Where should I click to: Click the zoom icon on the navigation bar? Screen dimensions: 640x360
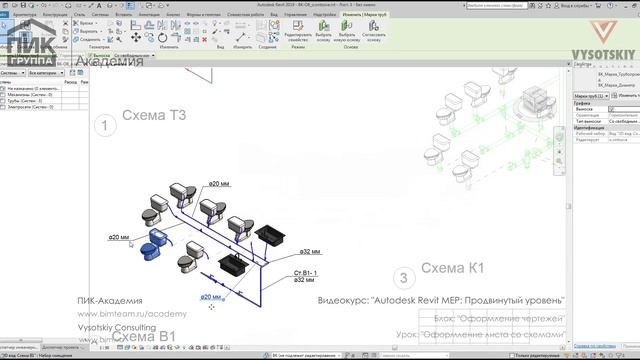559,161
